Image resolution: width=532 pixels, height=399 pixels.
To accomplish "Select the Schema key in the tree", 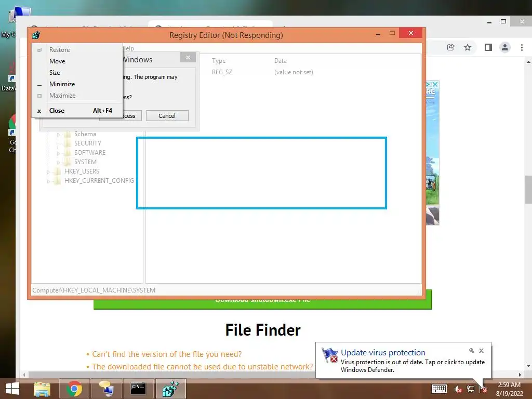I will coord(85,134).
